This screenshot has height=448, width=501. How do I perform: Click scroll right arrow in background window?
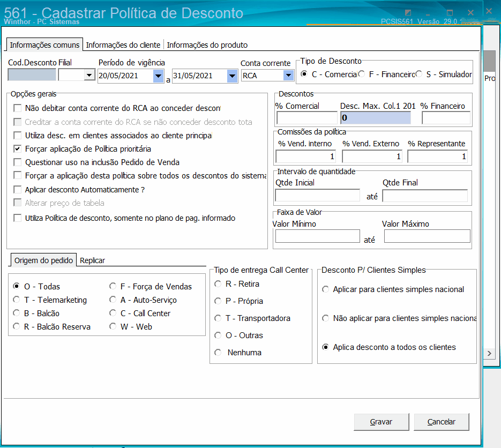pos(490,353)
